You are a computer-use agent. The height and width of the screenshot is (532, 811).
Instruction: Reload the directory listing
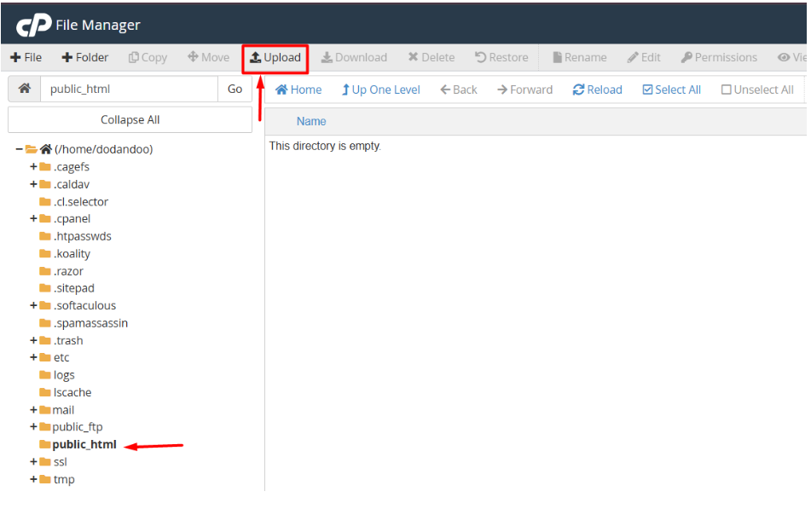click(597, 90)
